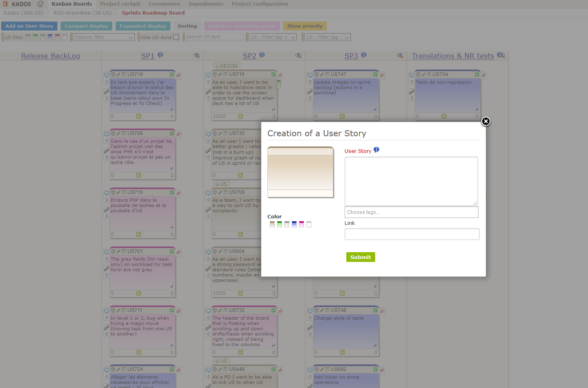Open the Choose tags selector in dialog
The image size is (588, 388).
[411, 212]
